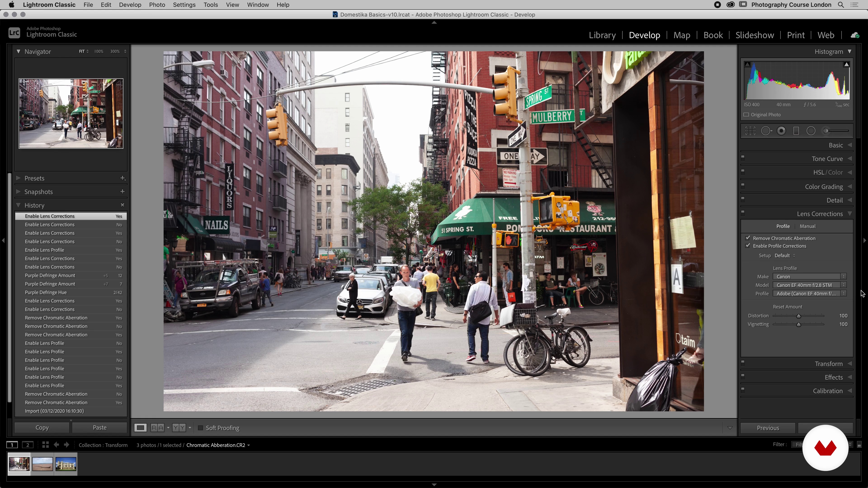The height and width of the screenshot is (488, 868).
Task: Expand the Basic panel
Action: (x=836, y=145)
